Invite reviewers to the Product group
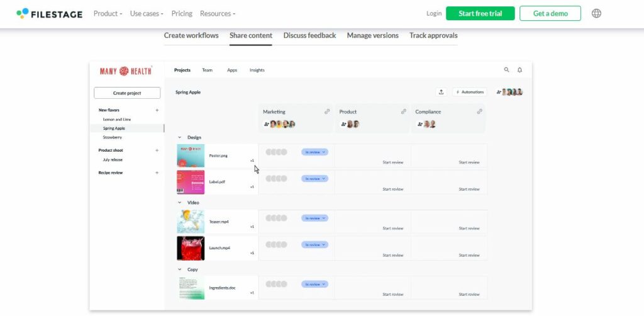Viewport: 644px width, 316px height. [x=343, y=124]
